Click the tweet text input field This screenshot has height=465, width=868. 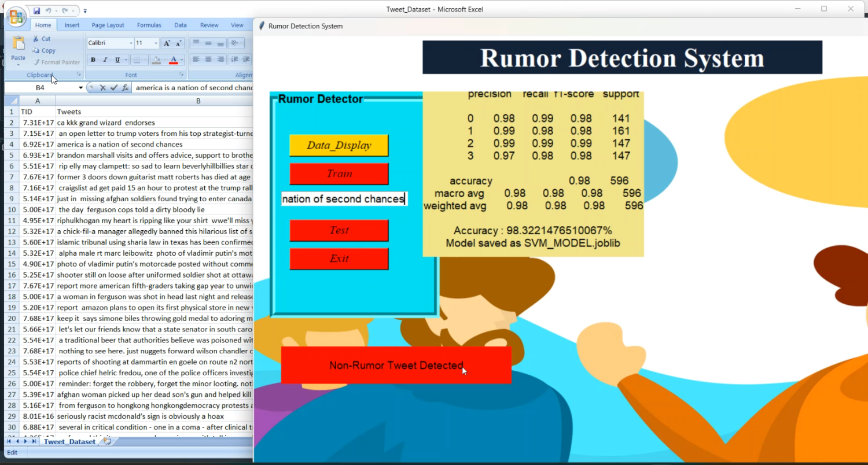tap(344, 198)
